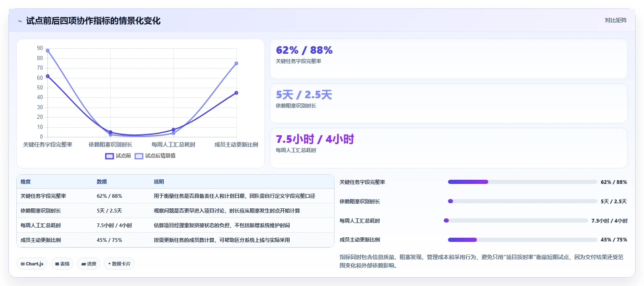Open the 7.5小时 / 4小时 stat card
The width and height of the screenshot is (644, 286).
point(448,148)
